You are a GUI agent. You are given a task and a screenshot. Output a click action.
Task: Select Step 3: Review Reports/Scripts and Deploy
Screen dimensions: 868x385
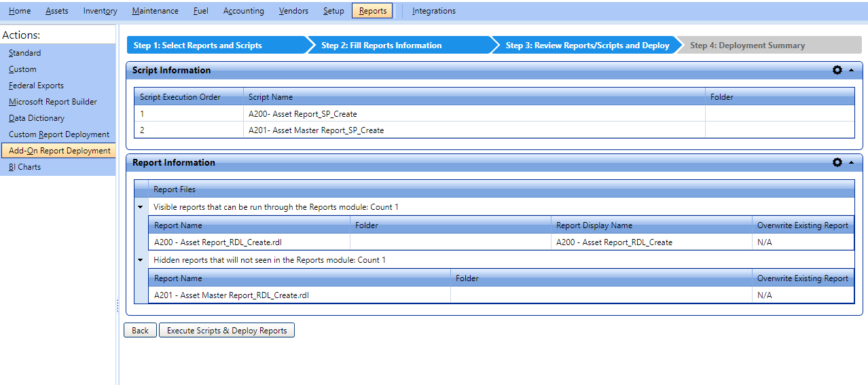click(x=585, y=45)
